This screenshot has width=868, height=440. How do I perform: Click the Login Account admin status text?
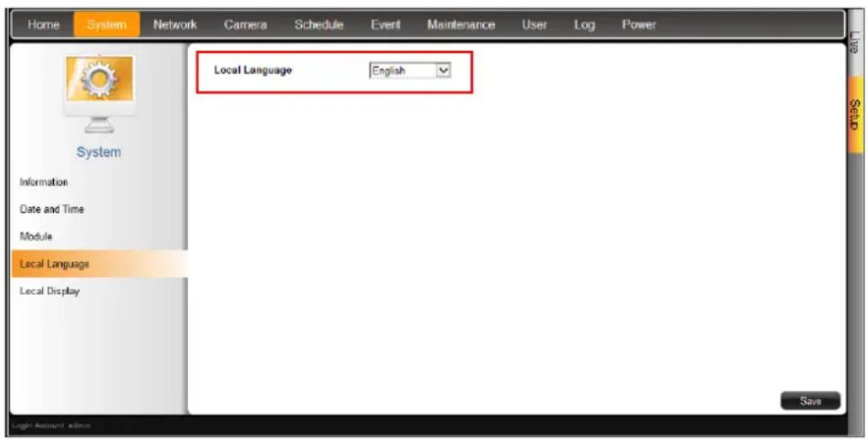[x=50, y=425]
